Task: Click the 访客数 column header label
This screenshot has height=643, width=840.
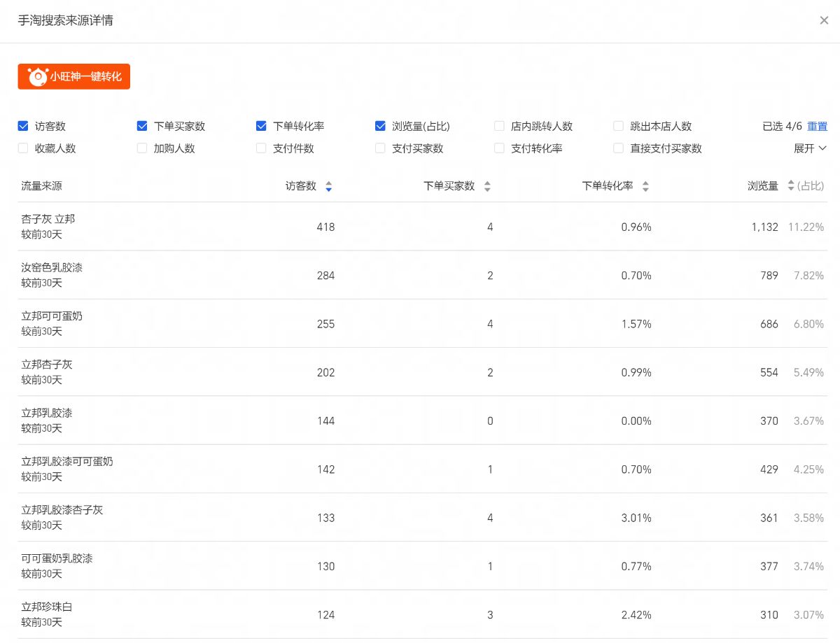Action: pyautogui.click(x=301, y=186)
